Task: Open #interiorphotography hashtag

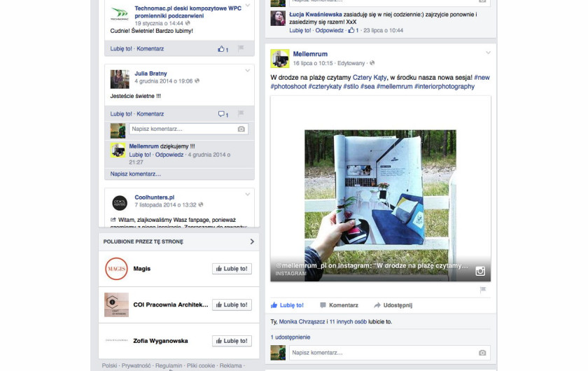Action: (x=444, y=87)
